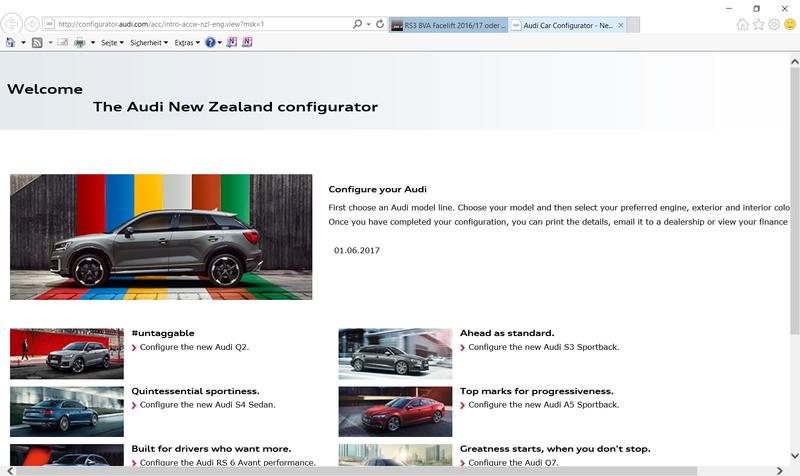800x476 pixels.
Task: Click the address bar URL field
Action: pos(200,23)
